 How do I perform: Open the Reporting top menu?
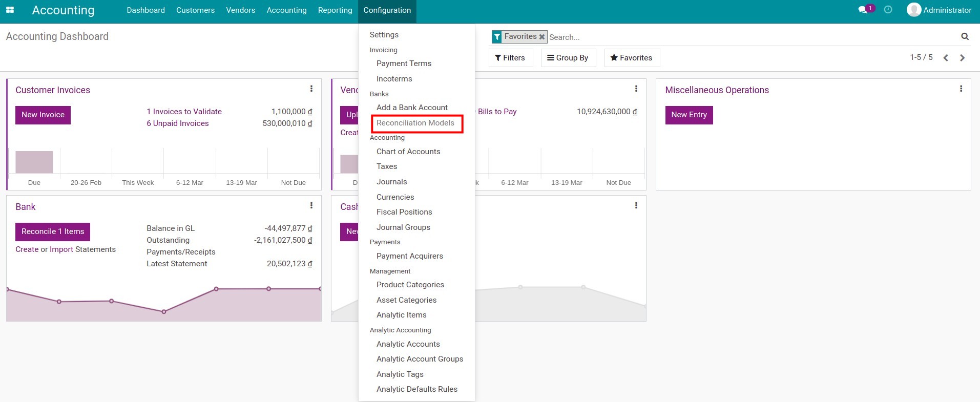(335, 10)
